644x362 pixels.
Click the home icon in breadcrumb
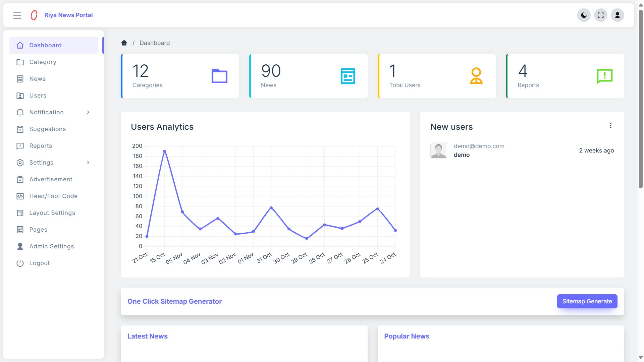point(124,43)
